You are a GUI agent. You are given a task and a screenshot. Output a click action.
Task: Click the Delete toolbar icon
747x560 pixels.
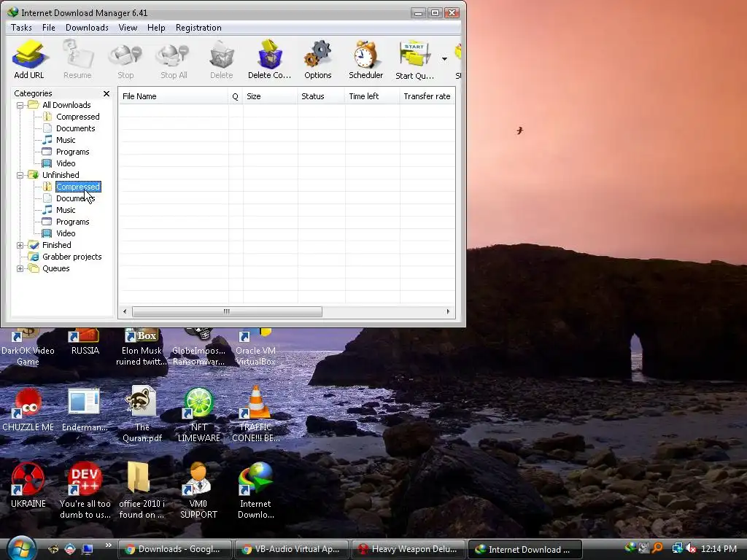222,59
